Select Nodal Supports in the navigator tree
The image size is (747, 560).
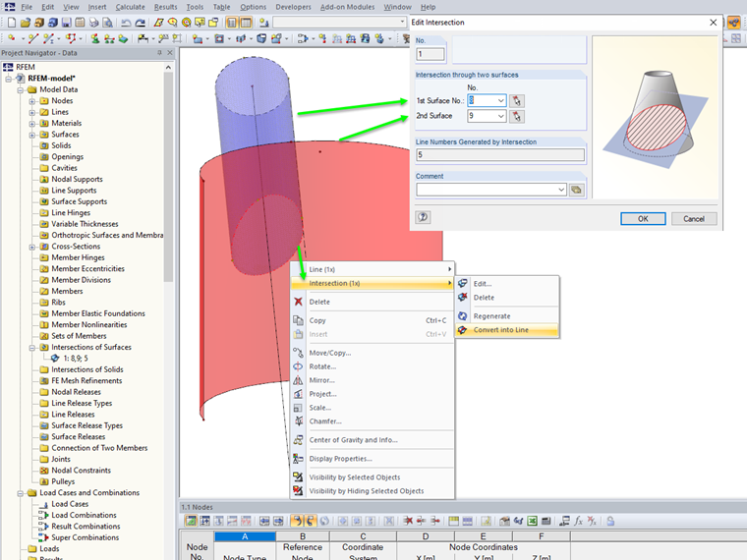pyautogui.click(x=77, y=180)
